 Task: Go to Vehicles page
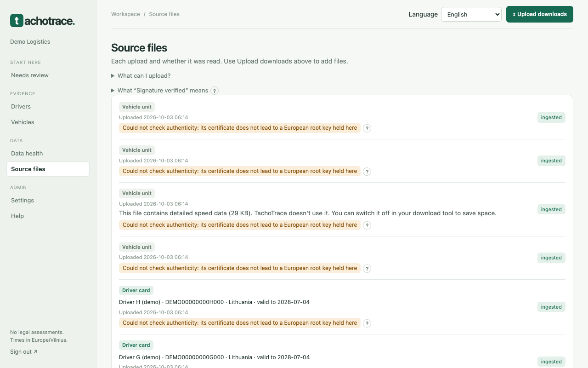(x=48, y=122)
